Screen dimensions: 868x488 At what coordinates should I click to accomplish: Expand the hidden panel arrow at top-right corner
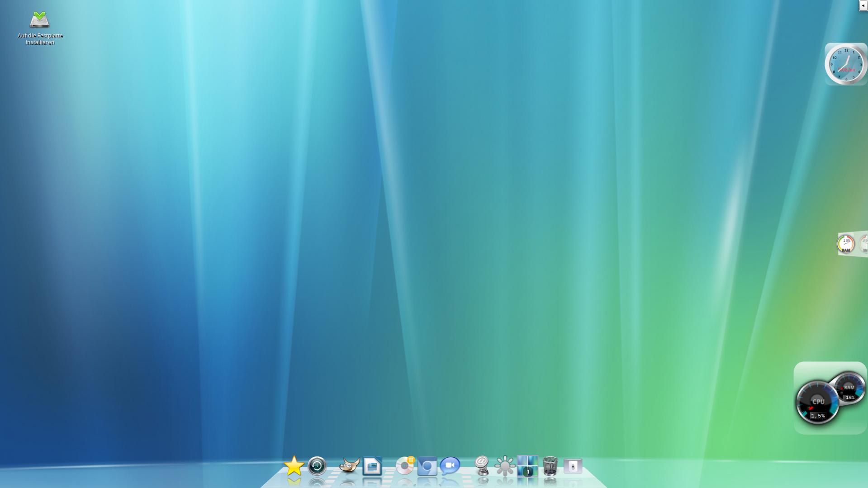pyautogui.click(x=863, y=5)
